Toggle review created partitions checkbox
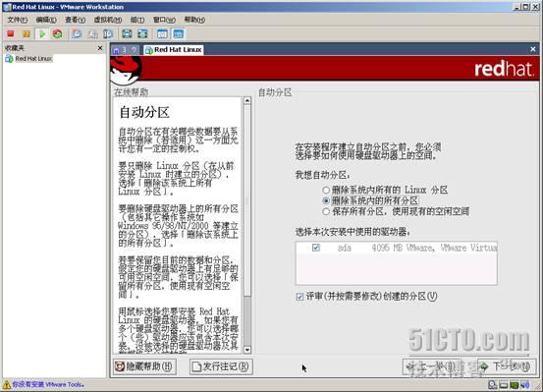 pyautogui.click(x=299, y=297)
